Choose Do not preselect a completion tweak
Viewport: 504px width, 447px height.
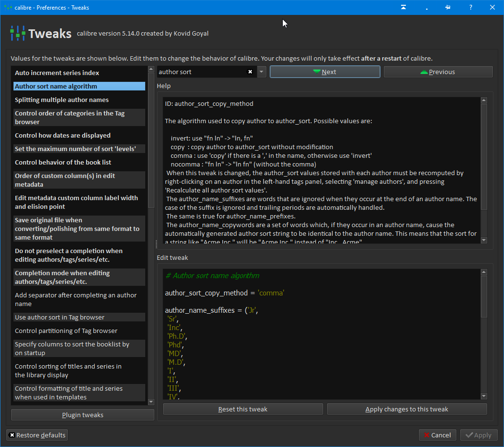pos(79,255)
